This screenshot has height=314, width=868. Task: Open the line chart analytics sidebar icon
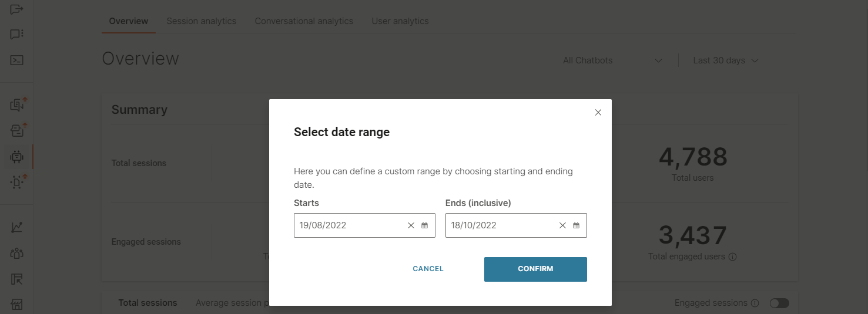pyautogui.click(x=17, y=227)
